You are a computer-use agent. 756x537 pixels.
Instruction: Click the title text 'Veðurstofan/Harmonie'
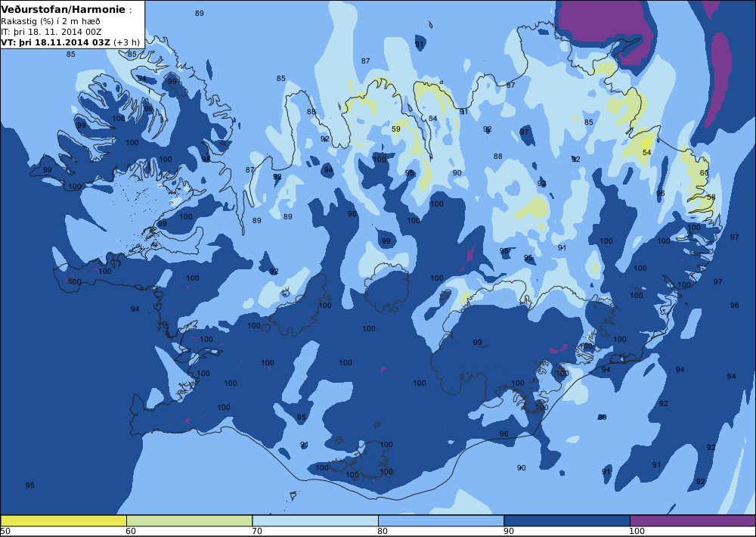[x=63, y=10]
